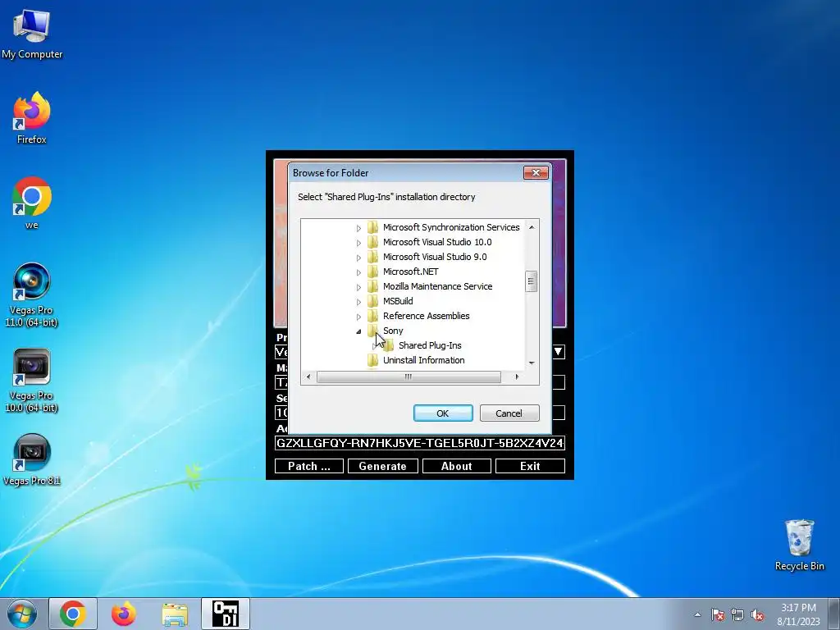Open the Windows Start menu orb
This screenshot has height=630, width=840.
click(x=22, y=614)
